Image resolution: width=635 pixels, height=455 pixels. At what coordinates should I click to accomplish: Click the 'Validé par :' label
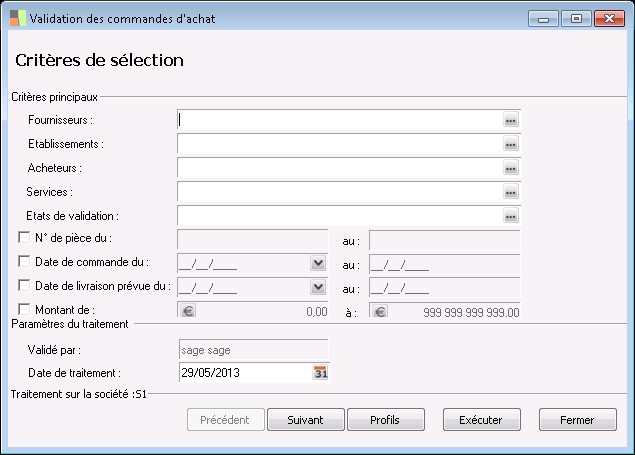pyautogui.click(x=54, y=350)
